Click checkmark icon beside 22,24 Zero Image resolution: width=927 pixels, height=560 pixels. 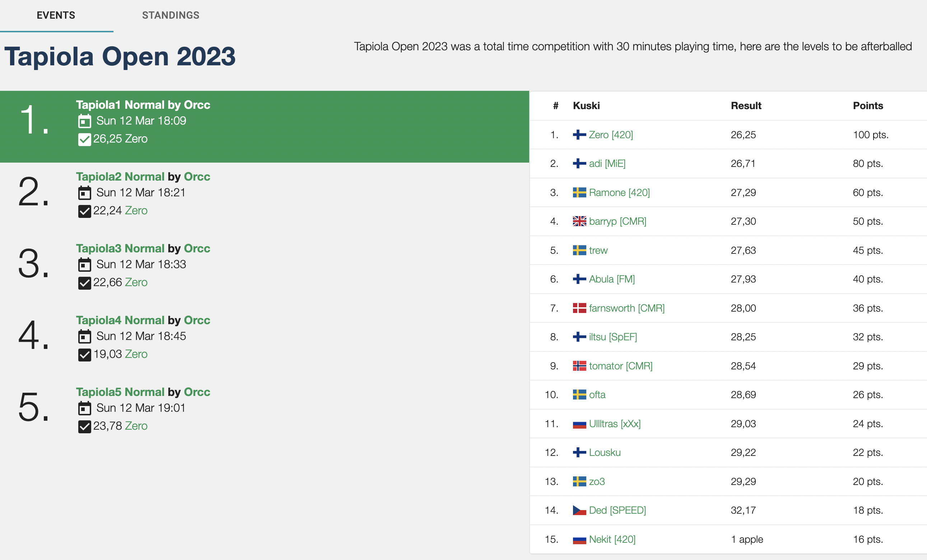pyautogui.click(x=84, y=211)
